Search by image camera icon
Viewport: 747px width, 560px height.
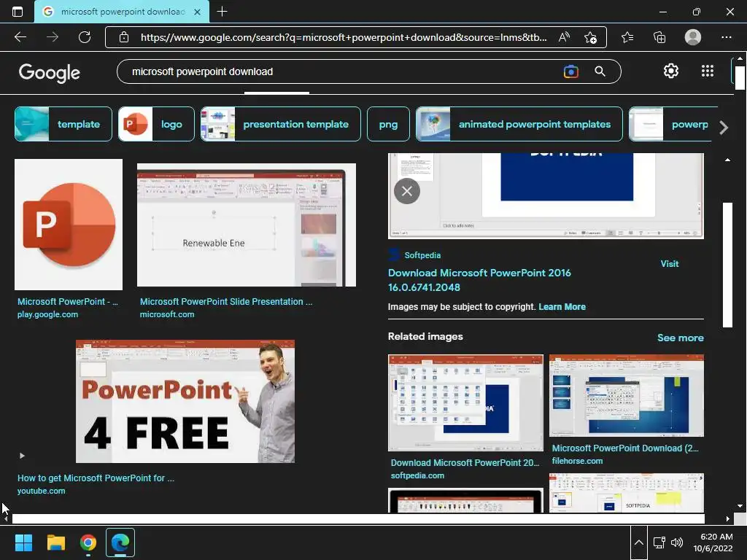(x=570, y=71)
